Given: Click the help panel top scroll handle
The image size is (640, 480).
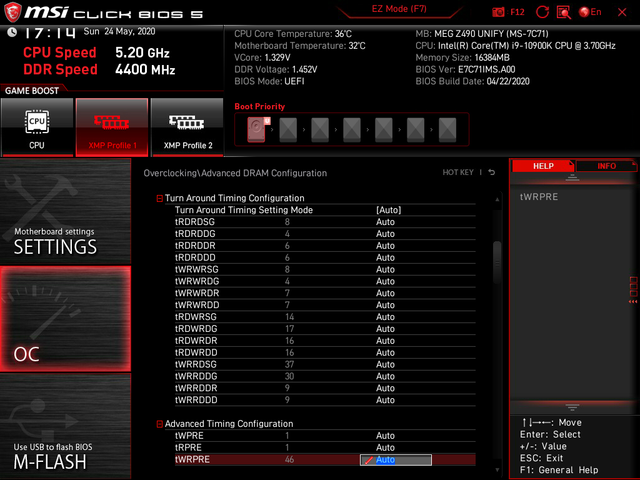Looking at the screenshot, I should tap(572, 177).
